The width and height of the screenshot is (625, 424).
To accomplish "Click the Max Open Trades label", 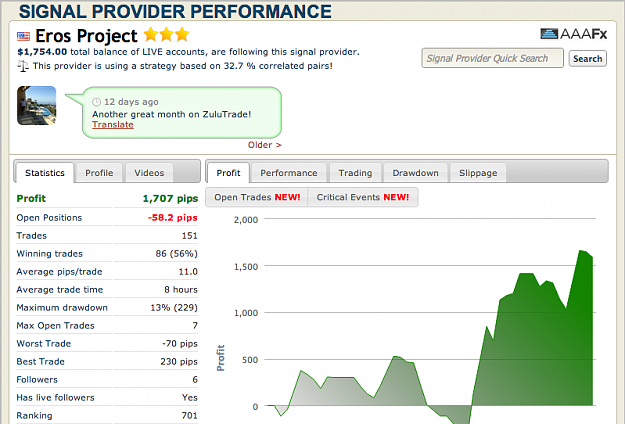I will 55,326.
